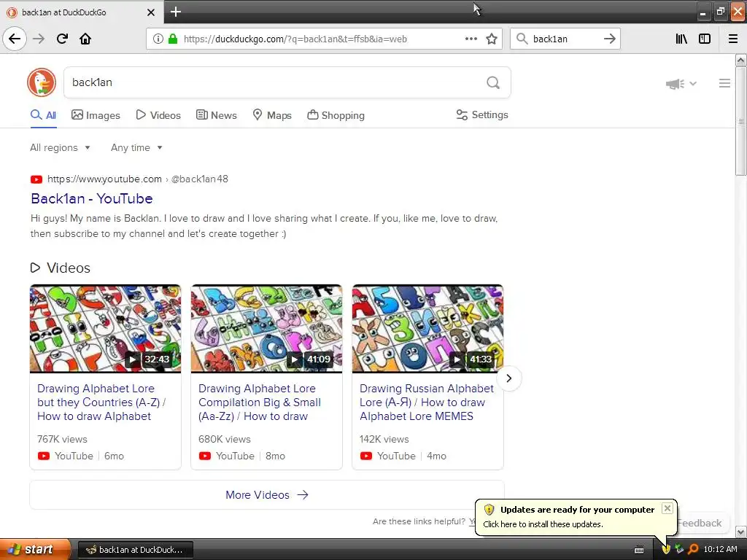The height and width of the screenshot is (560, 747).
Task: Click the browser forward arrow
Action: 39,39
